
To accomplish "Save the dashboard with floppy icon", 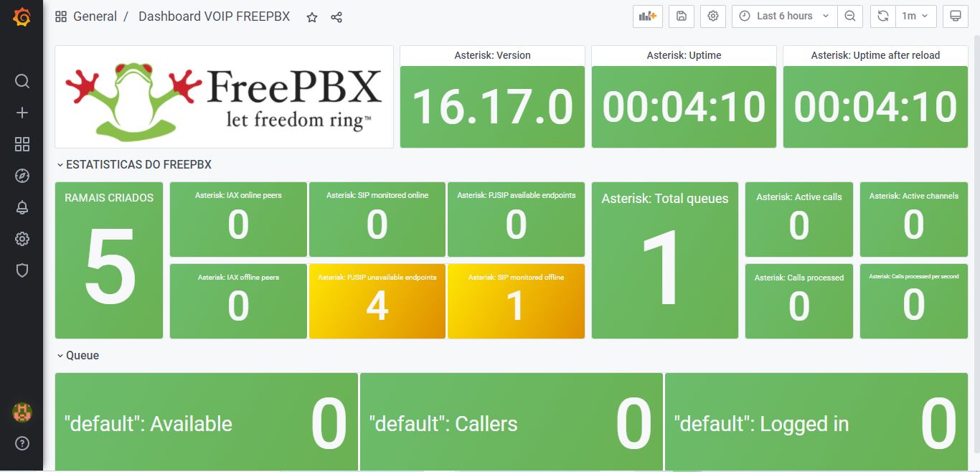I will pos(682,16).
